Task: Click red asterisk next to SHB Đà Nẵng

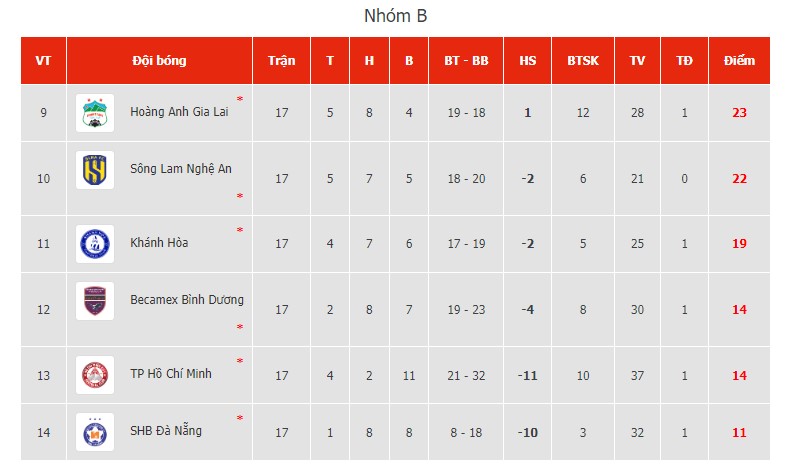Action: [240, 418]
